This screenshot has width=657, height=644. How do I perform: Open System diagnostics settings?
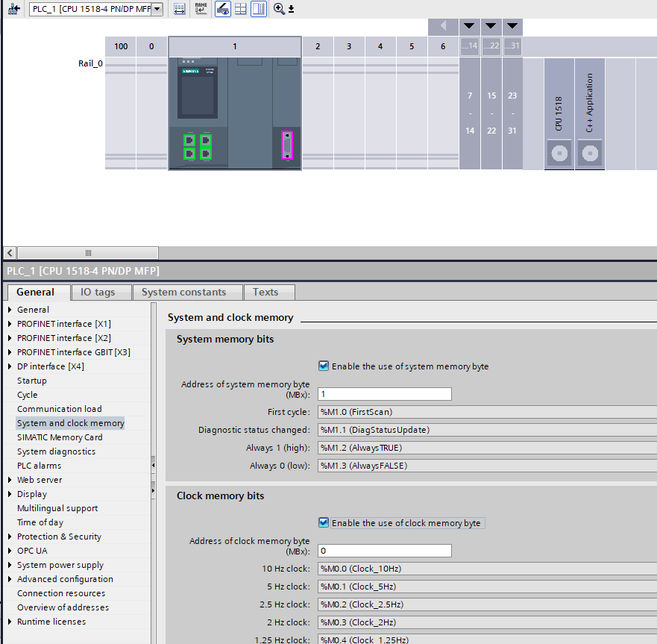pyautogui.click(x=56, y=452)
